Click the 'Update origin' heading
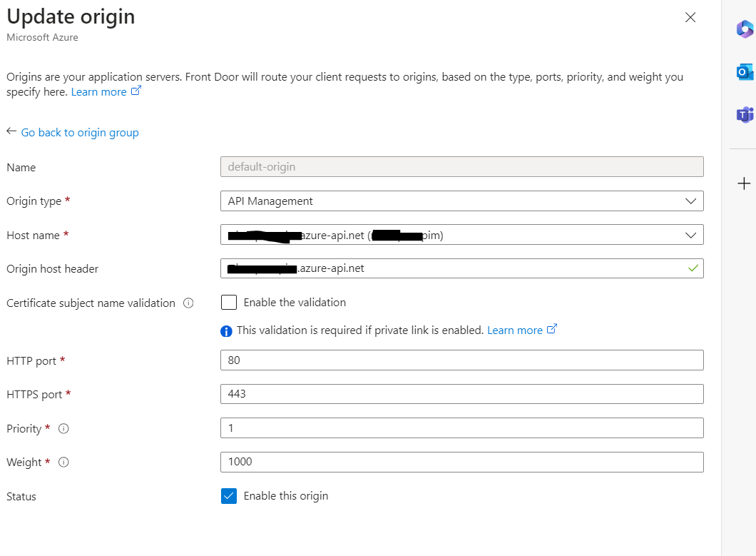 (x=71, y=17)
